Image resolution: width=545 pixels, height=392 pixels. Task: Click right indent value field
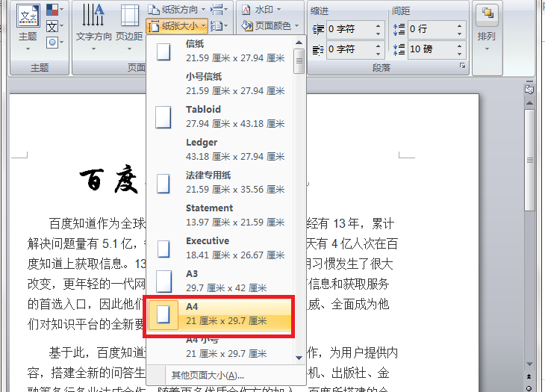tap(349, 49)
